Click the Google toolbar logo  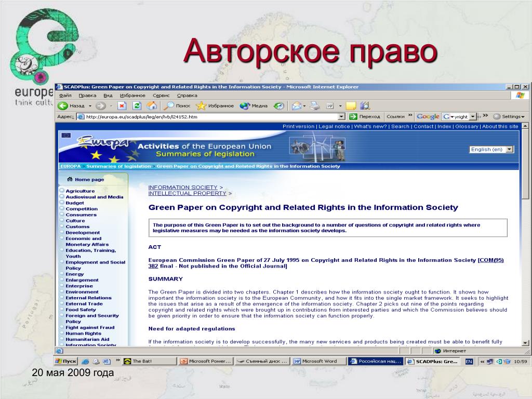tap(428, 116)
